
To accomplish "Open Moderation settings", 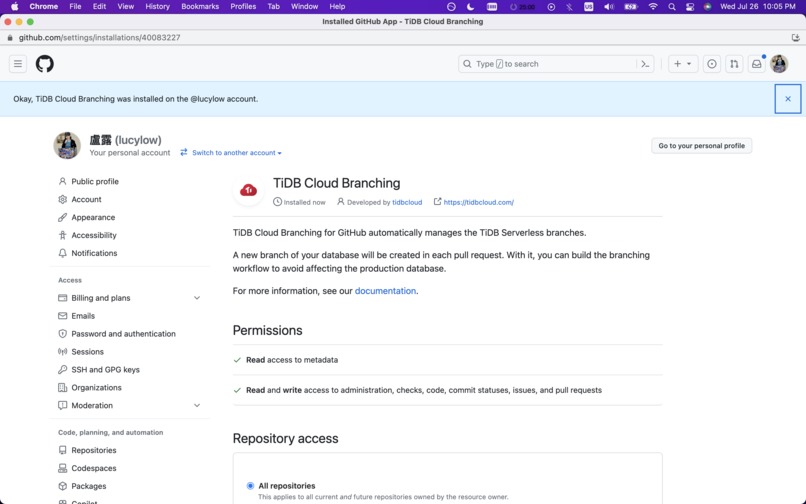I will coord(92,406).
